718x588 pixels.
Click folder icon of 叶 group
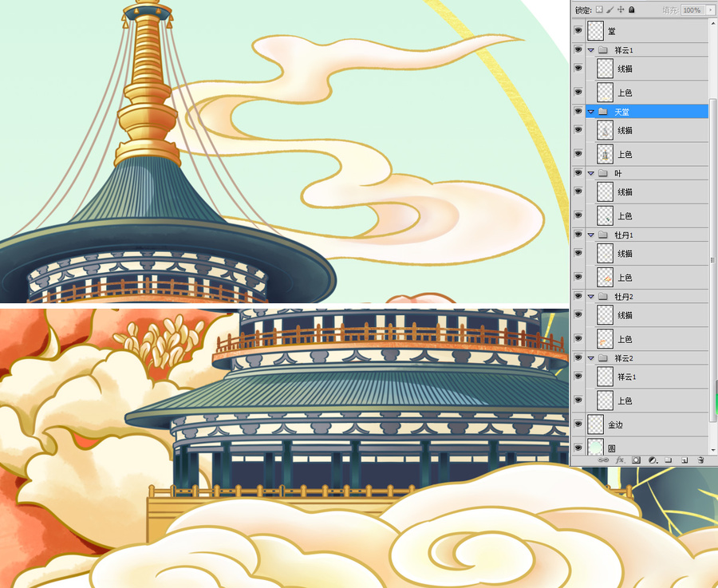[x=603, y=173]
